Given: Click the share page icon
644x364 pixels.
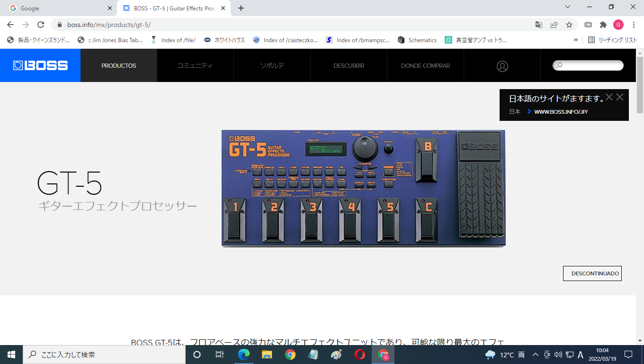Looking at the screenshot, I should pyautogui.click(x=554, y=25).
